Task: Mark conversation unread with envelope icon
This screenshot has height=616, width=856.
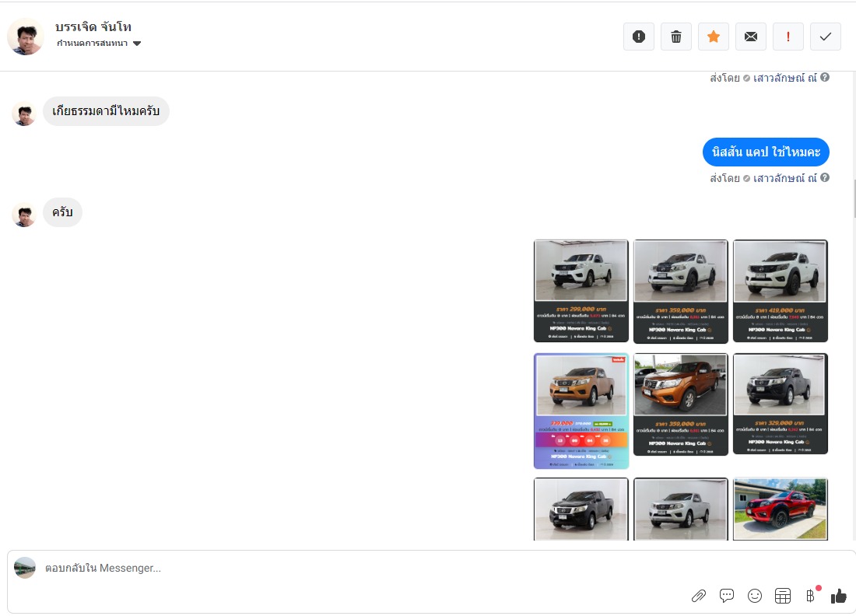Action: click(751, 37)
